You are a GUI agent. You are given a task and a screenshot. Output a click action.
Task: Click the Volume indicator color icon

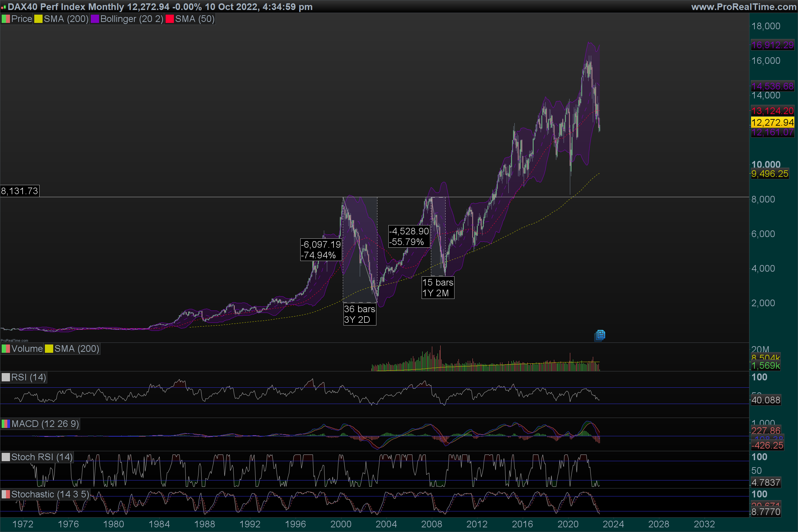pos(6,349)
